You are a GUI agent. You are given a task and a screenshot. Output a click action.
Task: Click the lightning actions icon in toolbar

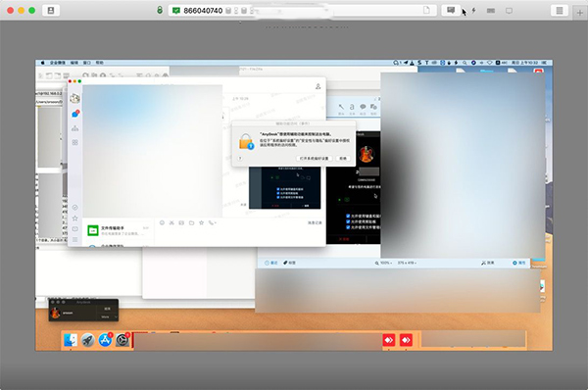473,11
